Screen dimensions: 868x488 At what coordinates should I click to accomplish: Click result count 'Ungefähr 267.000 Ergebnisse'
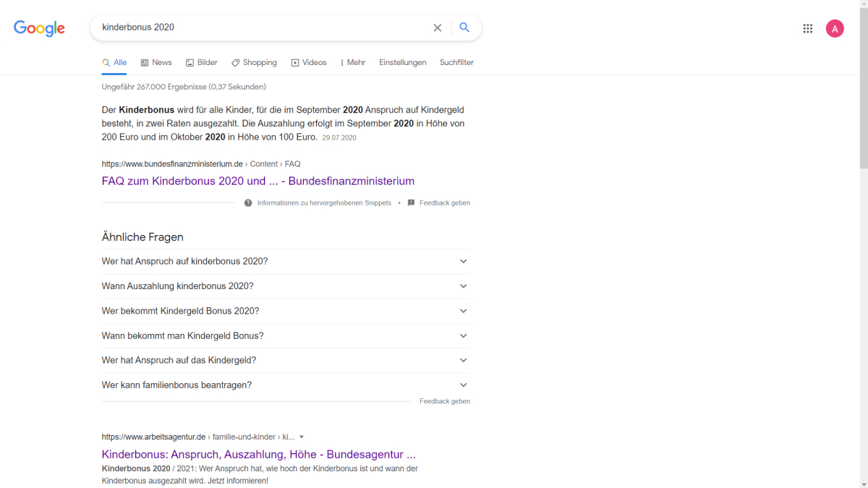(x=184, y=87)
